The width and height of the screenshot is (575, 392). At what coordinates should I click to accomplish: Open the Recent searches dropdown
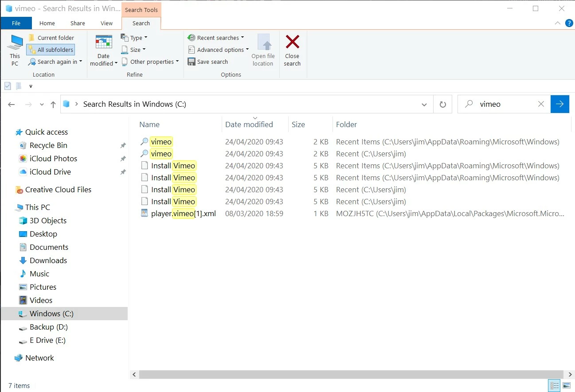tap(215, 38)
